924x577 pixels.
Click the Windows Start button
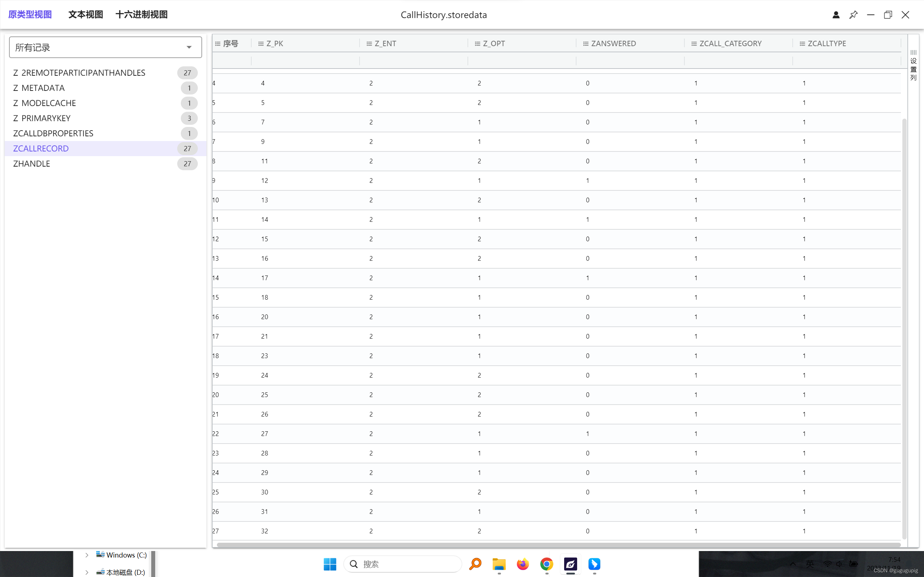(330, 564)
